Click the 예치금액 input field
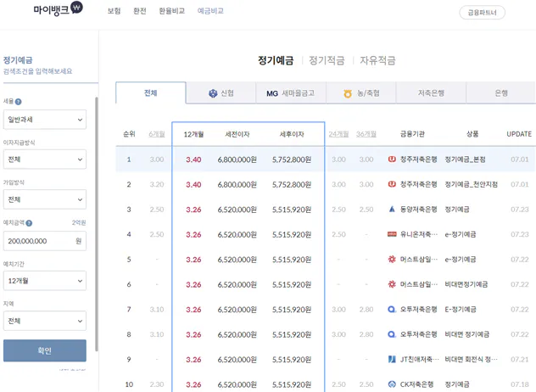This screenshot has width=536, height=392. [45, 241]
